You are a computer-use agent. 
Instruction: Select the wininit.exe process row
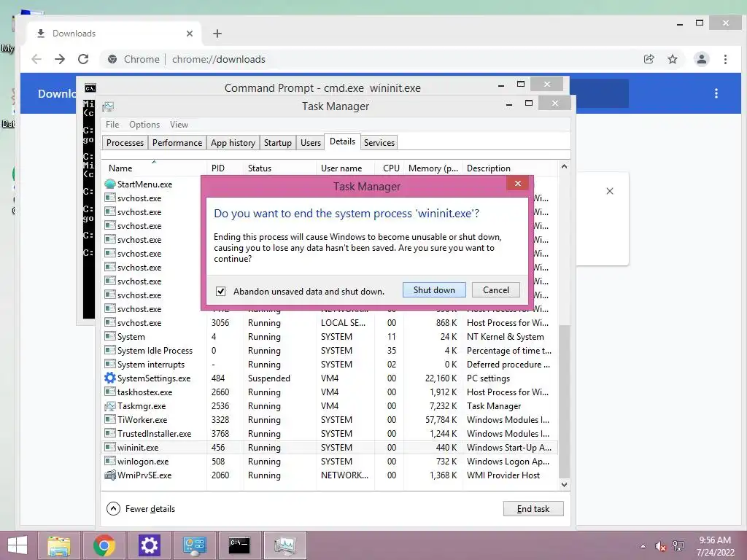[x=330, y=447]
